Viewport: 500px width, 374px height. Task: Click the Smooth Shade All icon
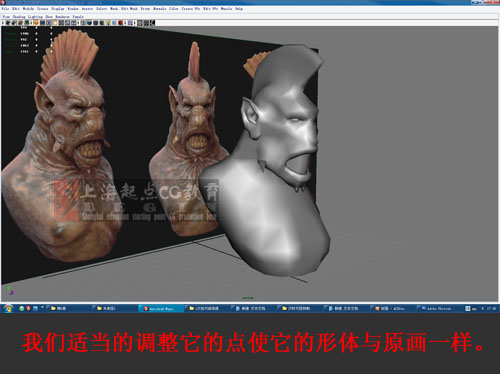[89, 23]
